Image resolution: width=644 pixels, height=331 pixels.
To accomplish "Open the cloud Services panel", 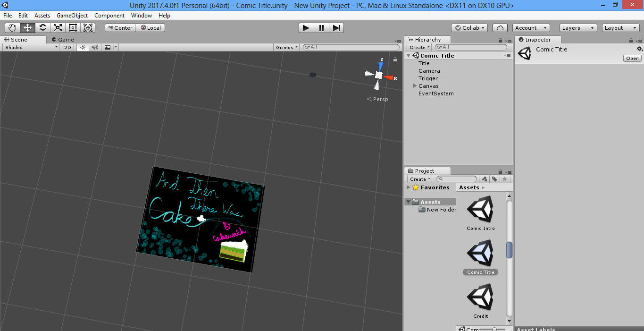I will pyautogui.click(x=500, y=28).
